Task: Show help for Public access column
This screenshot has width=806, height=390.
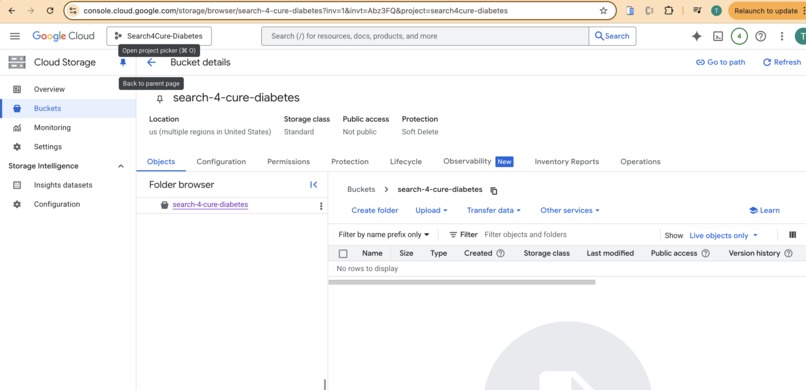Action: pyautogui.click(x=706, y=253)
